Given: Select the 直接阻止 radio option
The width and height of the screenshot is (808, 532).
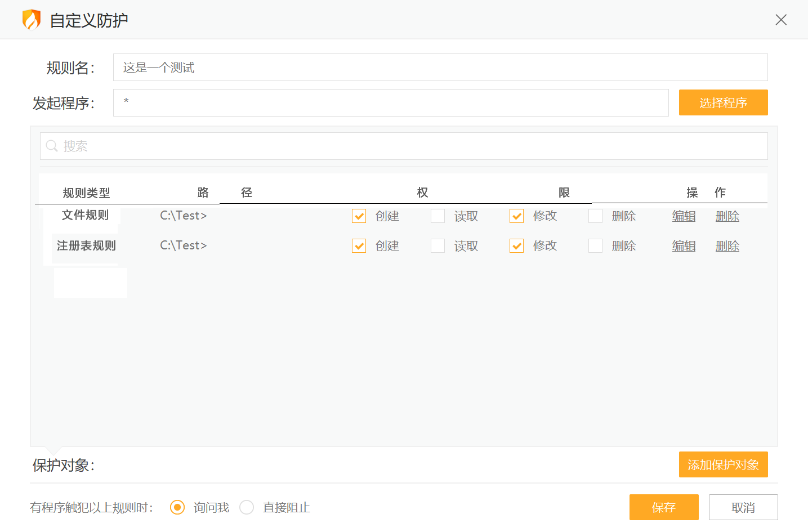Looking at the screenshot, I should tap(247, 507).
